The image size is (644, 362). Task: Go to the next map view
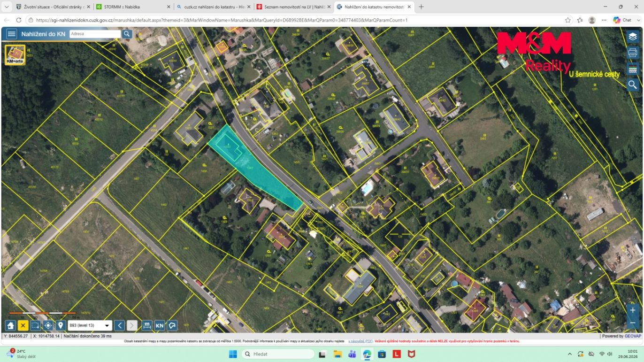(132, 325)
